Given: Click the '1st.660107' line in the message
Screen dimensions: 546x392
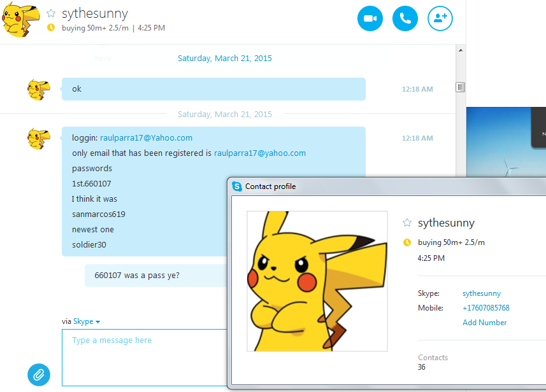Looking at the screenshot, I should [x=91, y=184].
